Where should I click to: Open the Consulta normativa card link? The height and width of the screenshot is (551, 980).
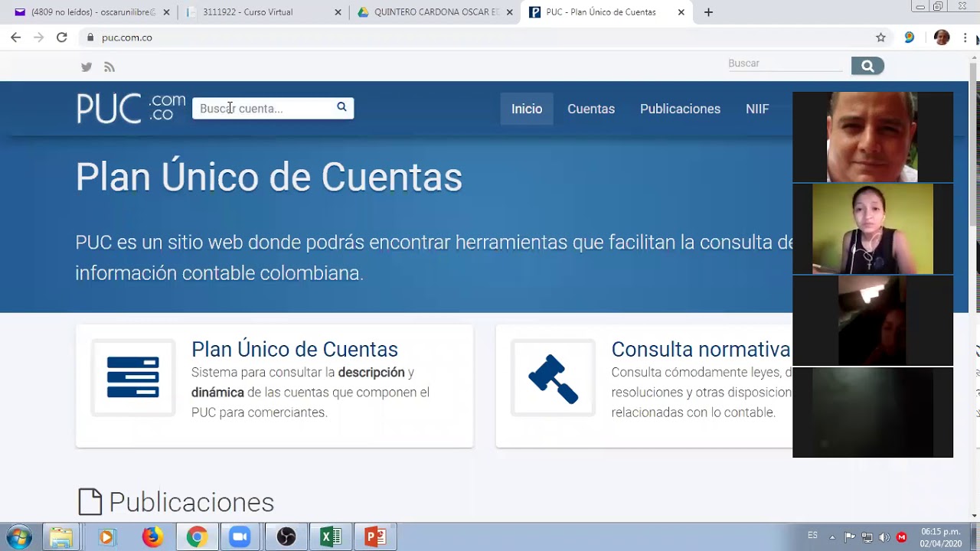point(701,349)
